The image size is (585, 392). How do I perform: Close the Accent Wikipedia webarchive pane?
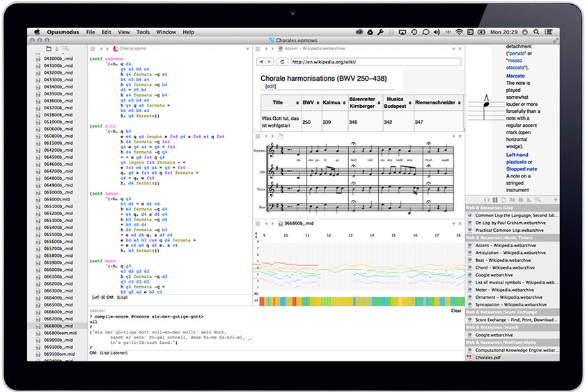460,49
